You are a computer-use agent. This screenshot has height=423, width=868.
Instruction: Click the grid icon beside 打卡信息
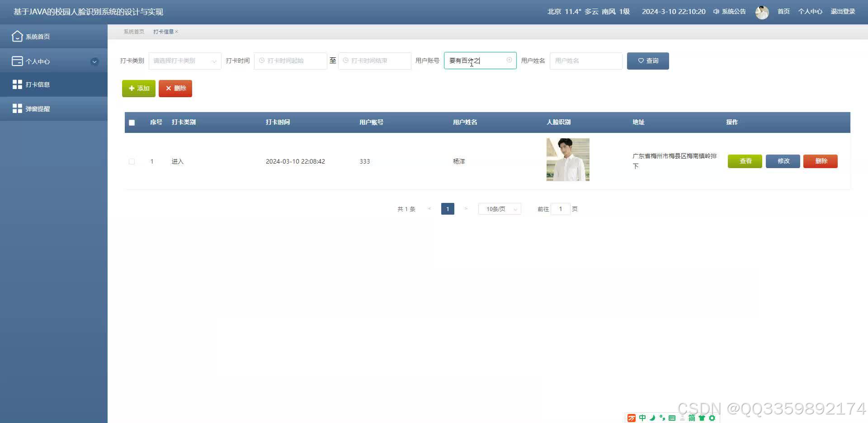pos(17,84)
